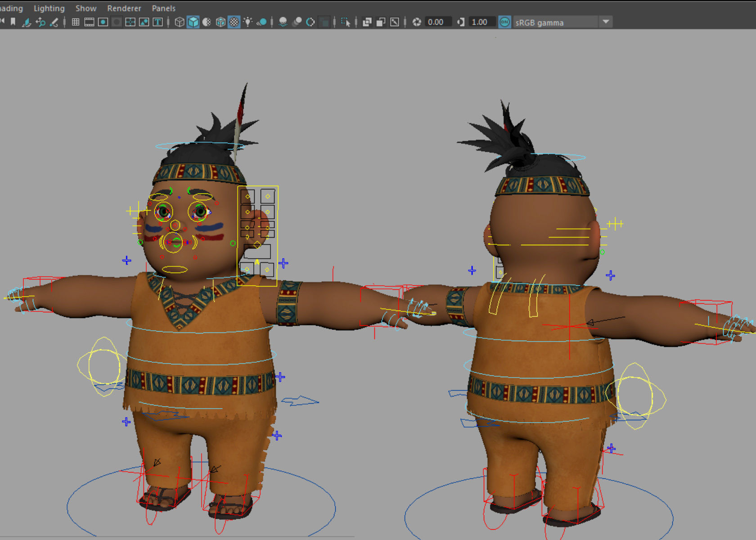Click the Exposure value field 0.00
Screen dimensions: 756x540
point(438,22)
